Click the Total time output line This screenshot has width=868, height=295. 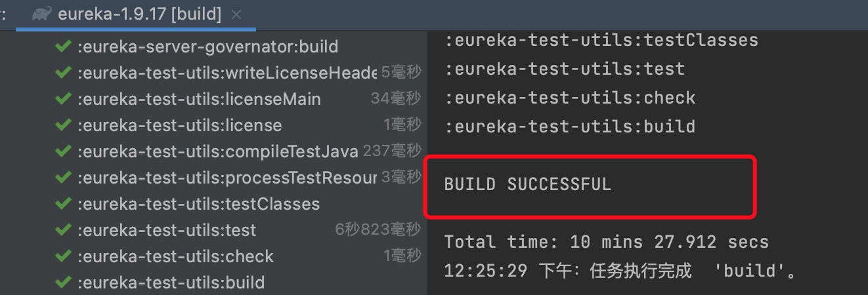(606, 241)
